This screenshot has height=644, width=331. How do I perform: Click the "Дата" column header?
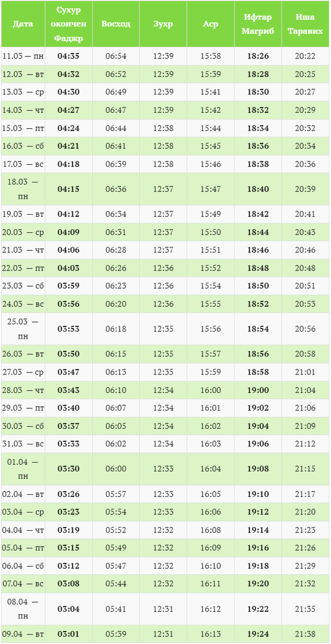[23, 24]
